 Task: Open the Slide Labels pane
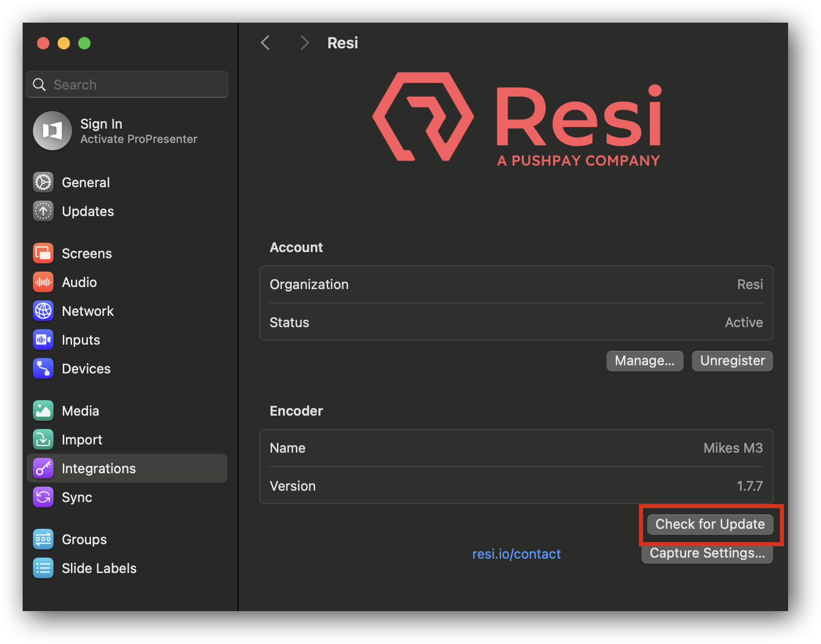[x=99, y=568]
